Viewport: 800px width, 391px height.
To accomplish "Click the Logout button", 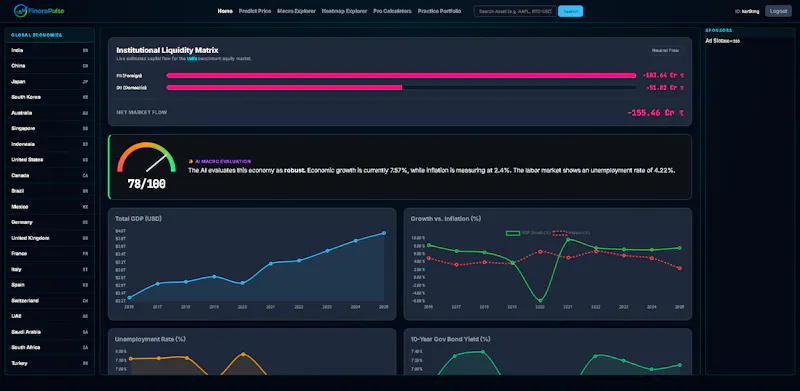I will [x=778, y=11].
